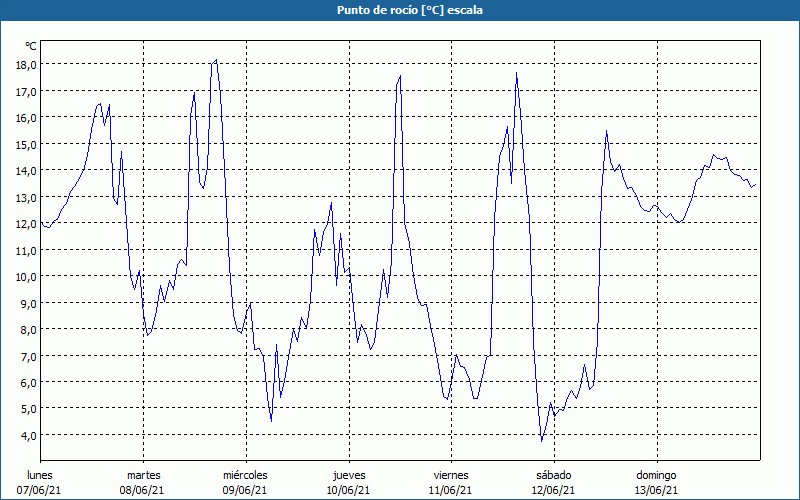Viewport: 800px width, 500px height.
Task: Click the °C unit label
Action: tap(31, 46)
